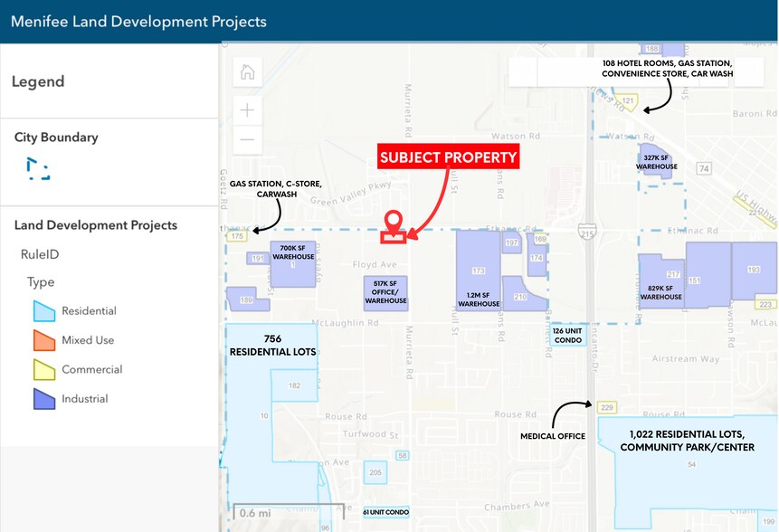Viewport: 779px width, 532px height.
Task: Zoom out with the minus button
Action: (x=247, y=140)
